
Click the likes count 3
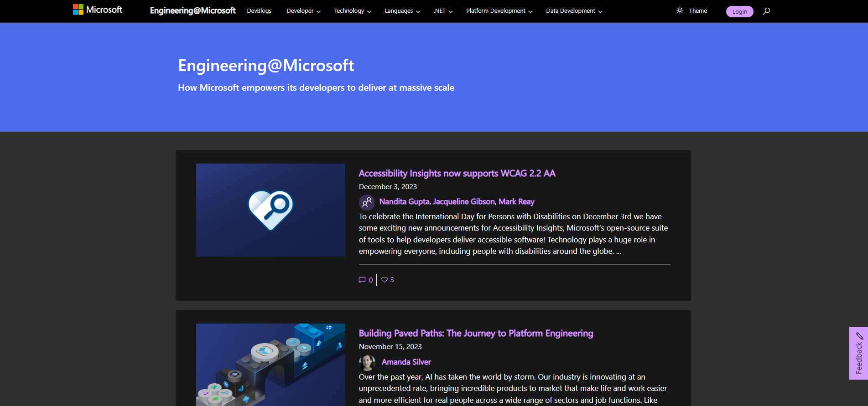[x=392, y=280]
